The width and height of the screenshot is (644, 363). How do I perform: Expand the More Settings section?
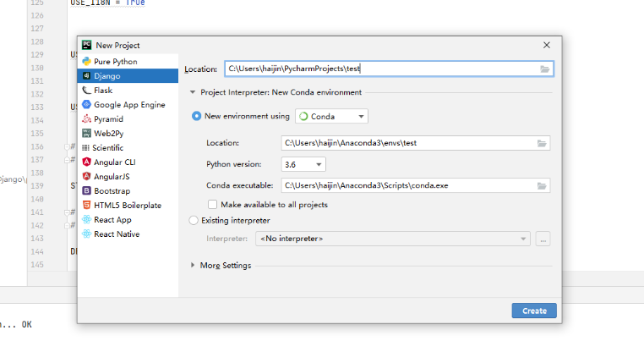click(x=192, y=265)
